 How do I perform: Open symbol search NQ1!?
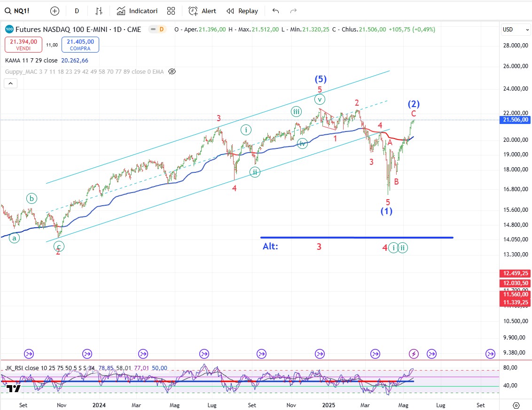[x=17, y=11]
